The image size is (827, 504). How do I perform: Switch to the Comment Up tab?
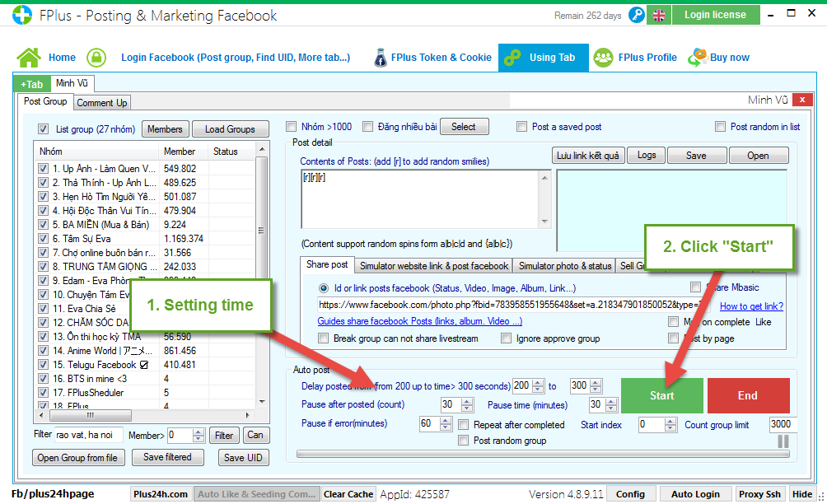click(102, 103)
